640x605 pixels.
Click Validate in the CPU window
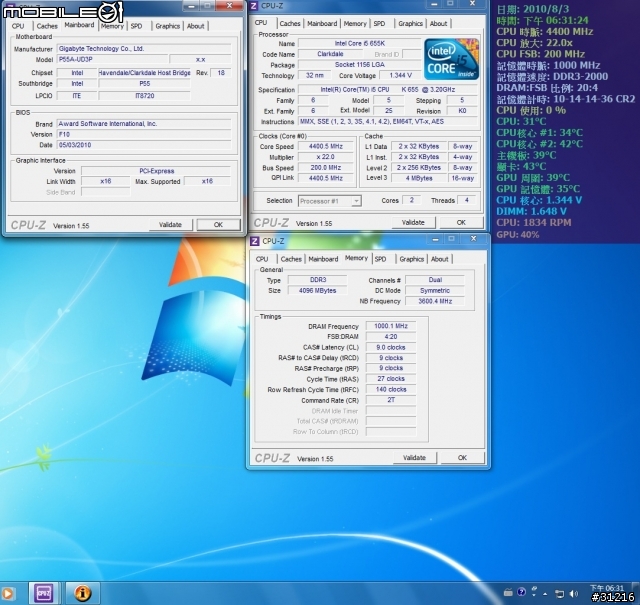pos(413,223)
